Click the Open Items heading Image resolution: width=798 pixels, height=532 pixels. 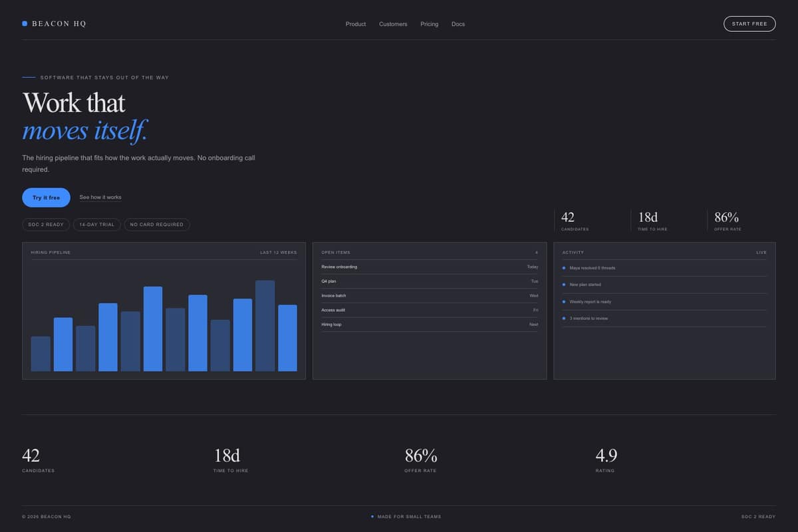[336, 253]
